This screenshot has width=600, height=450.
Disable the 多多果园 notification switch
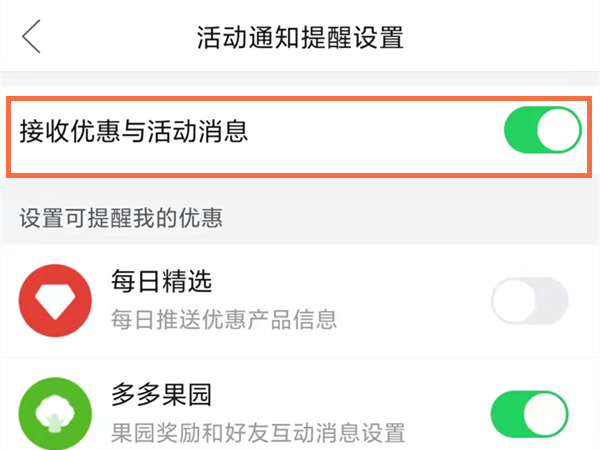click(x=530, y=414)
